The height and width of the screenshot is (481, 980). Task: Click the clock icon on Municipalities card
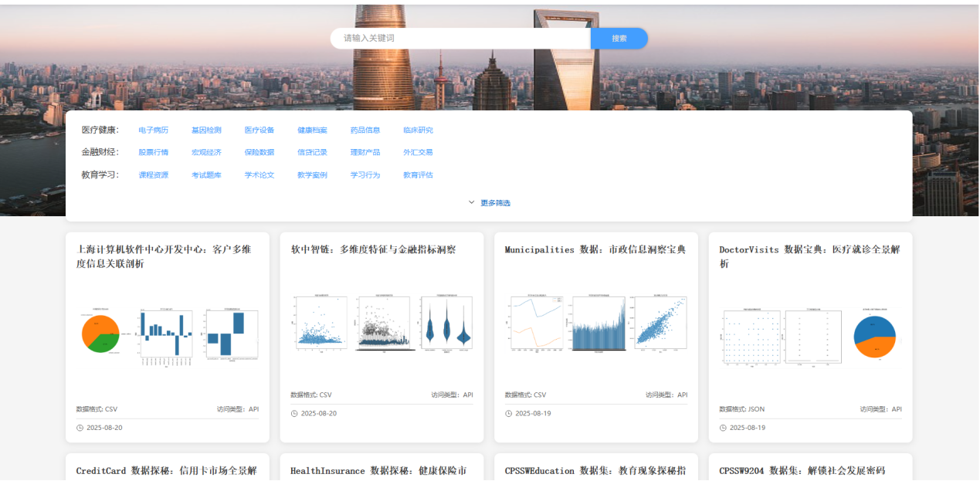pos(509,413)
